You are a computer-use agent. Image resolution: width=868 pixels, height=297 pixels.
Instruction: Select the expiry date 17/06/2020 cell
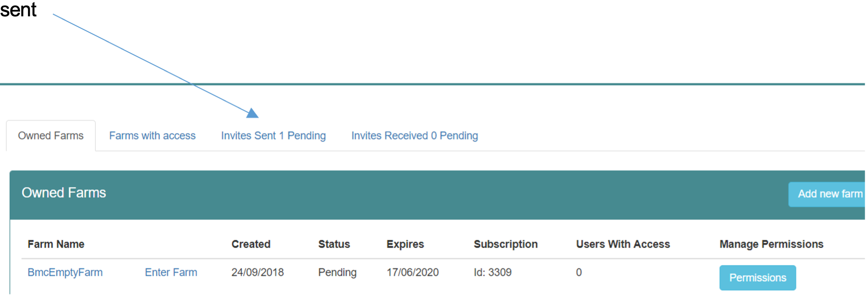click(x=412, y=273)
